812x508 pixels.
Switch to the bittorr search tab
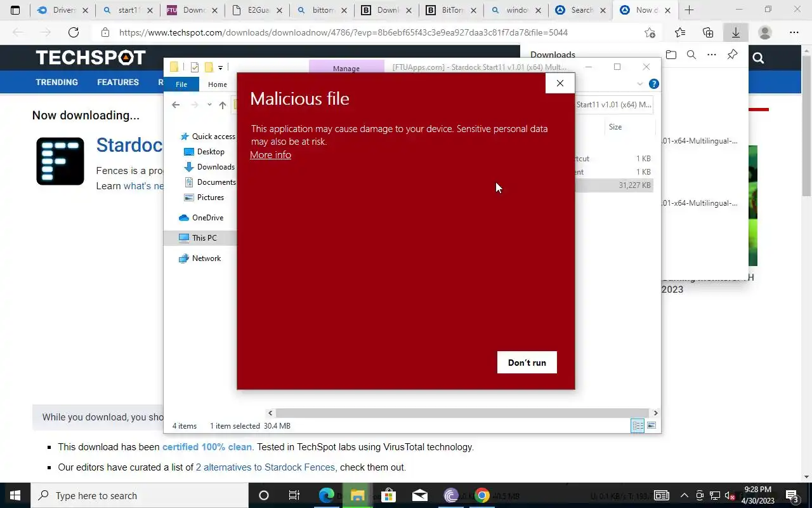point(322,10)
